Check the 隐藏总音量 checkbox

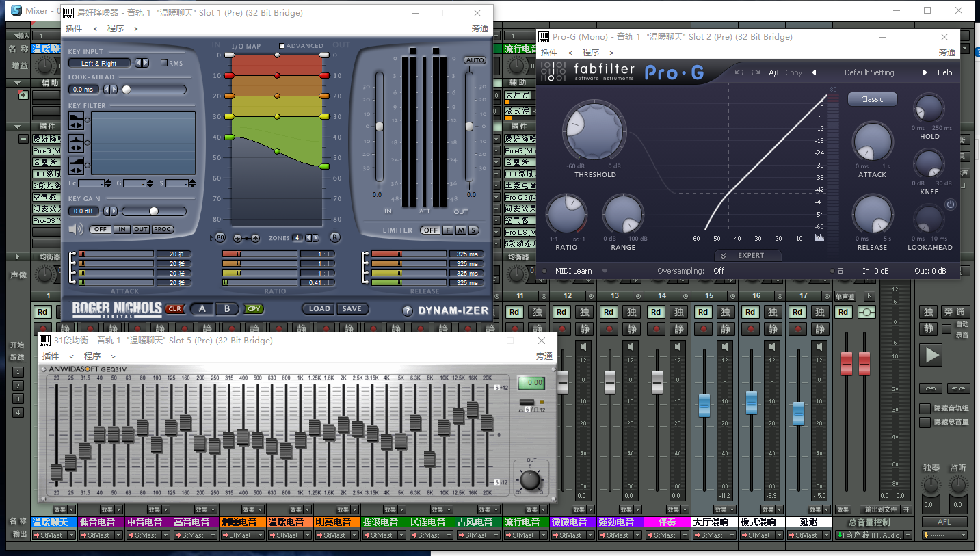(925, 422)
